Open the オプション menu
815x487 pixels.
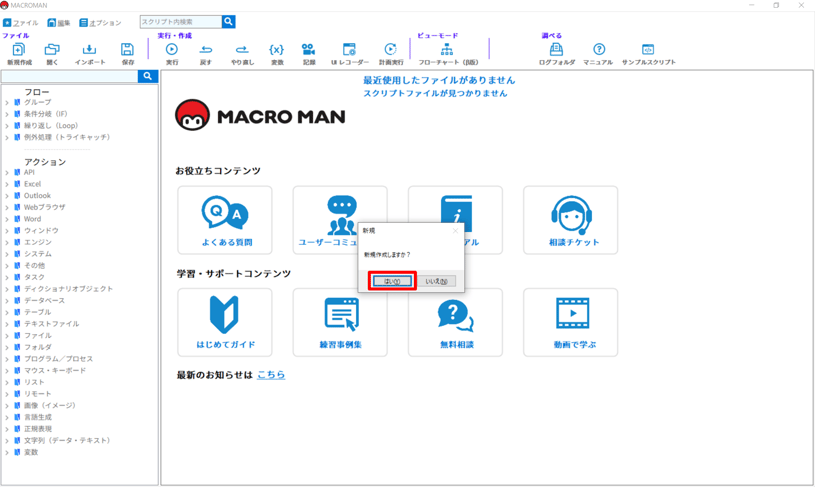(100, 23)
